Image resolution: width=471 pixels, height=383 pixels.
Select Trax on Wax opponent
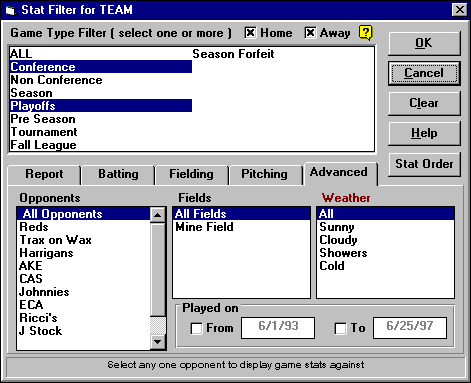tap(84, 240)
